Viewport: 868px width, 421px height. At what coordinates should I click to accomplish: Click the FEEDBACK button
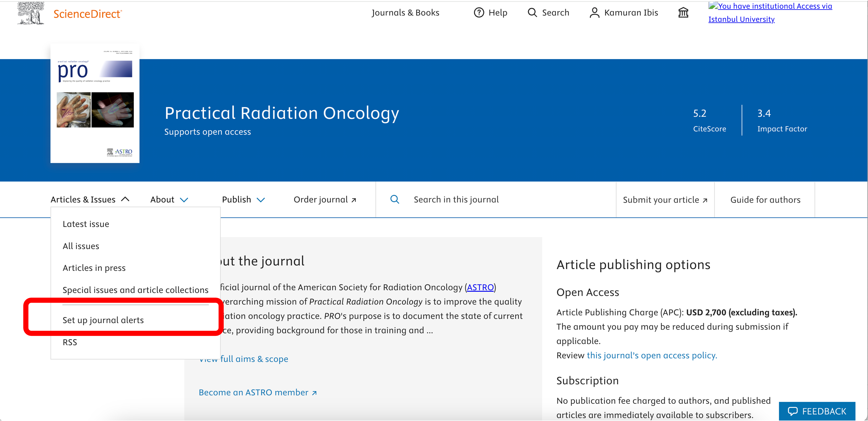click(x=817, y=411)
